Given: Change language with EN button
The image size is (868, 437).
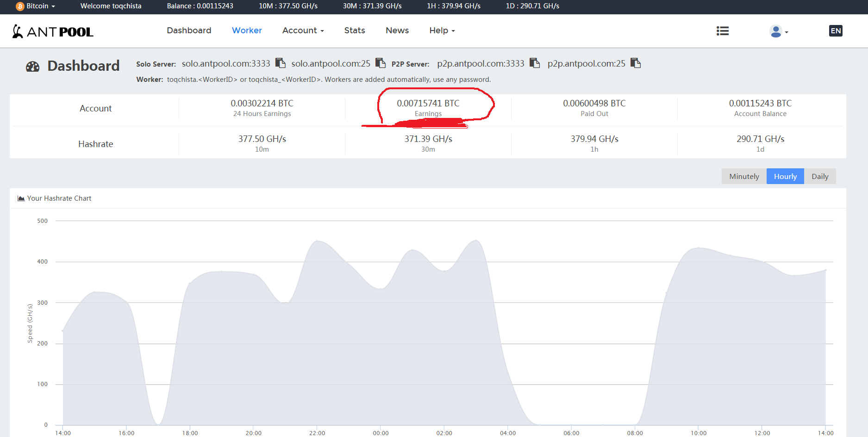Looking at the screenshot, I should pyautogui.click(x=836, y=31).
